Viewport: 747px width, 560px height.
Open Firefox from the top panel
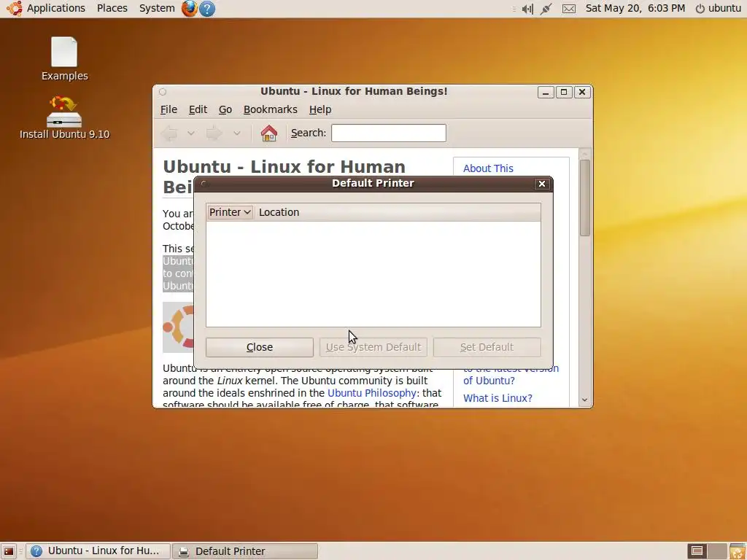tap(189, 9)
